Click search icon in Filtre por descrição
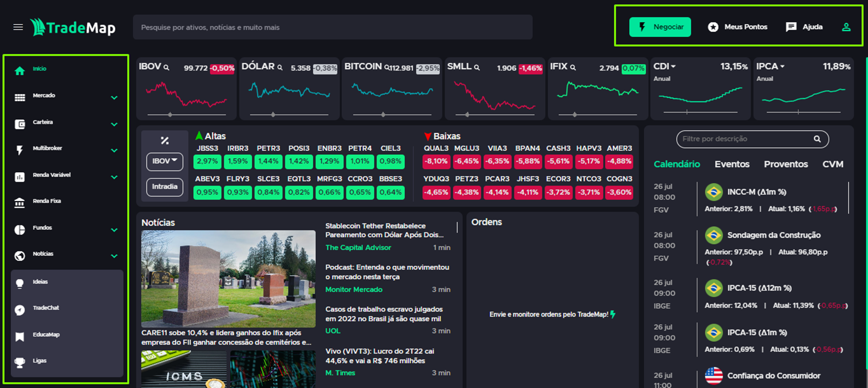The image size is (868, 388). 817,139
